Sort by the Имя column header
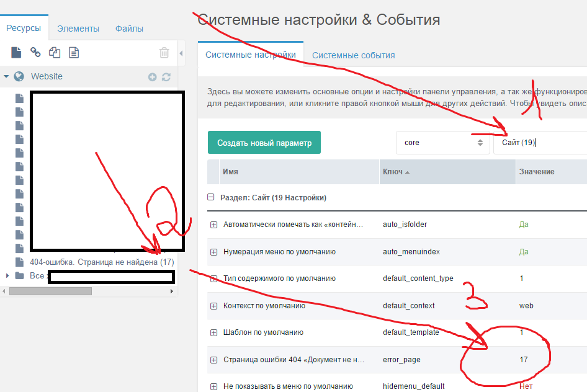 coord(299,172)
